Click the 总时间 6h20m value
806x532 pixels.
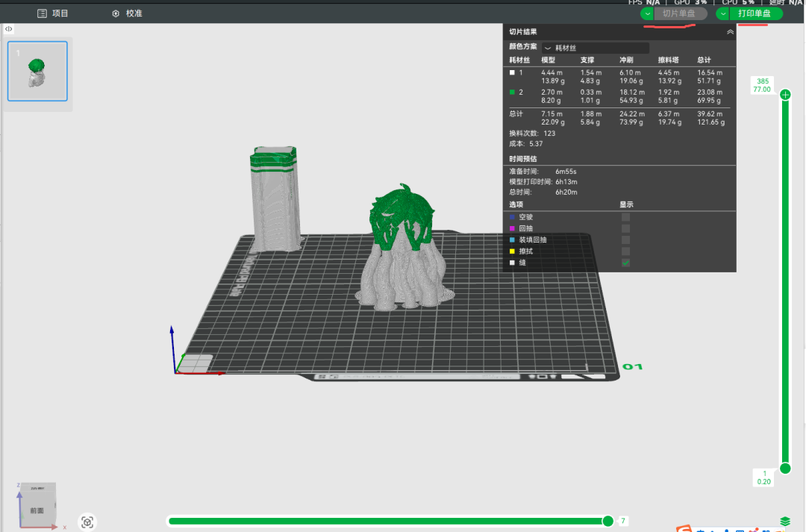pyautogui.click(x=566, y=193)
